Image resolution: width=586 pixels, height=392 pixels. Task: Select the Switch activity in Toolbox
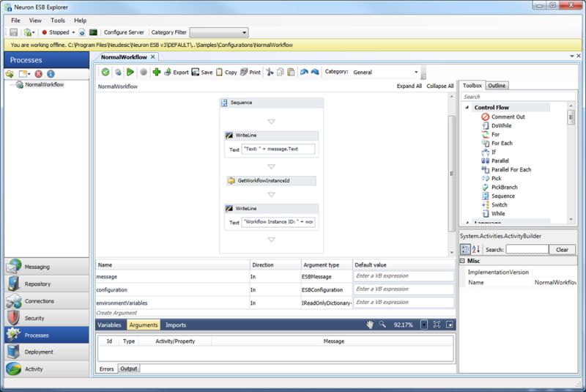[494, 204]
